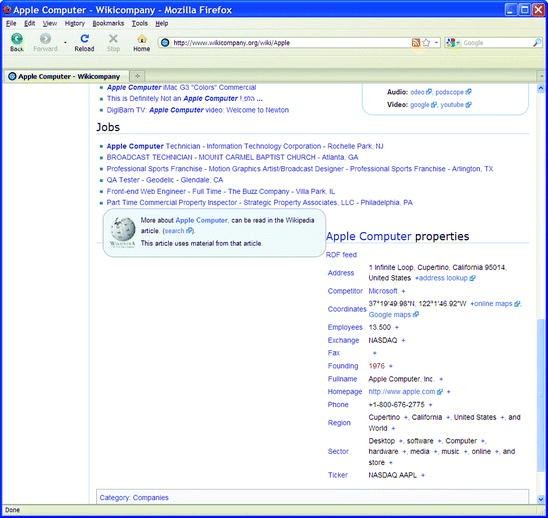The height and width of the screenshot is (518, 548).
Task: Open Microsoft competitor link
Action: coord(383,291)
